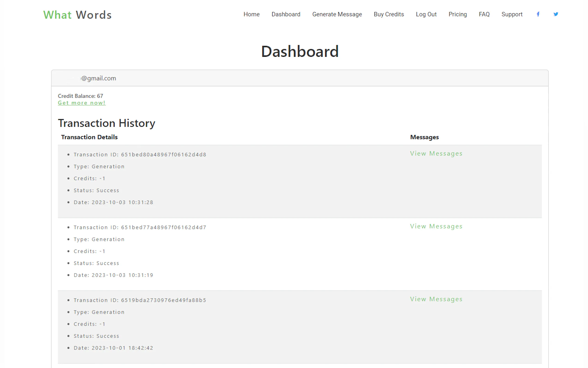This screenshot has height=368, width=588.
Task: Click the What Words logo
Action: coord(77,15)
